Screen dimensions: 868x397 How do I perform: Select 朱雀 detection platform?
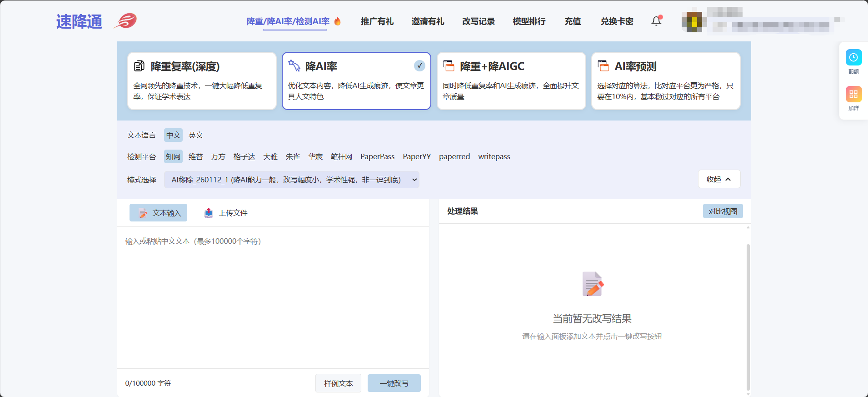click(293, 156)
